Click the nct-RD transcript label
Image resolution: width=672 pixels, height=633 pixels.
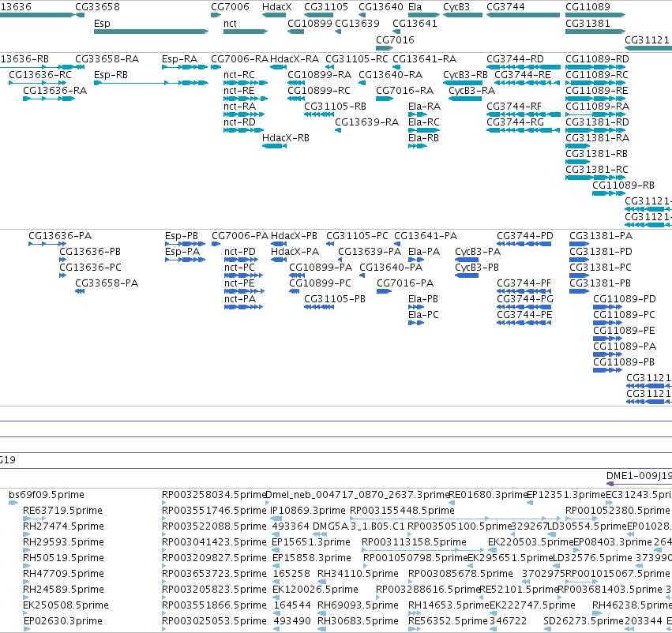239,122
